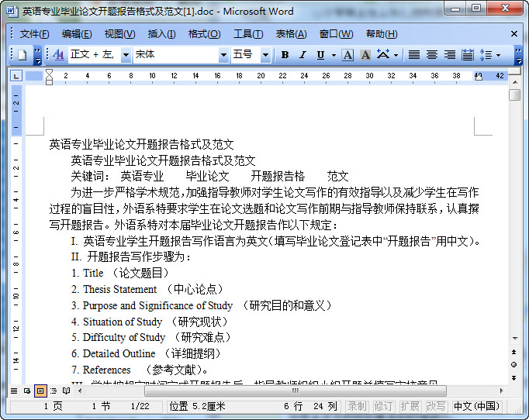Click inside the font name box 宋体
This screenshot has width=529, height=420.
176,54
